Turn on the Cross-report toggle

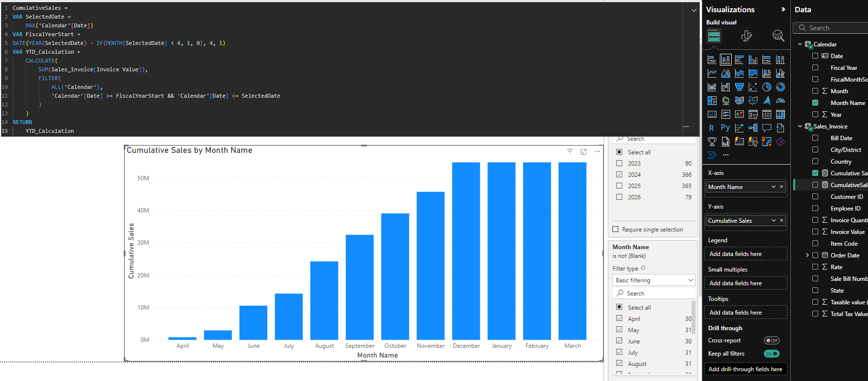click(x=772, y=340)
